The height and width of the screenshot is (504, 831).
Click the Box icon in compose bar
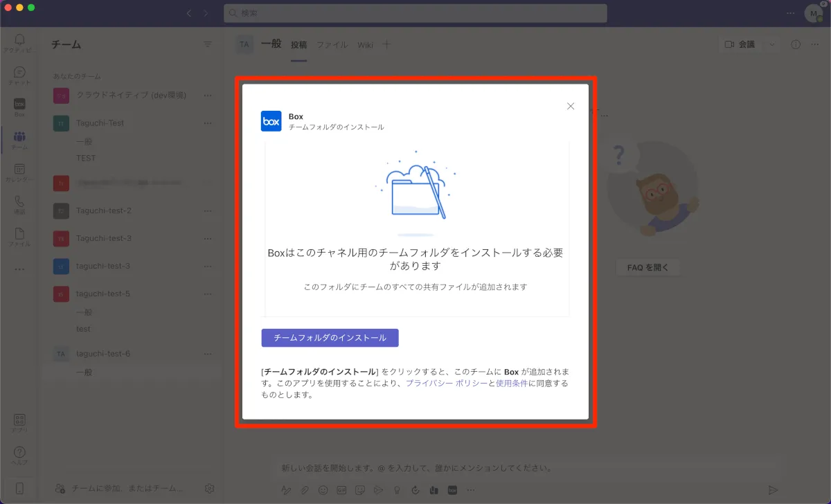(453, 490)
